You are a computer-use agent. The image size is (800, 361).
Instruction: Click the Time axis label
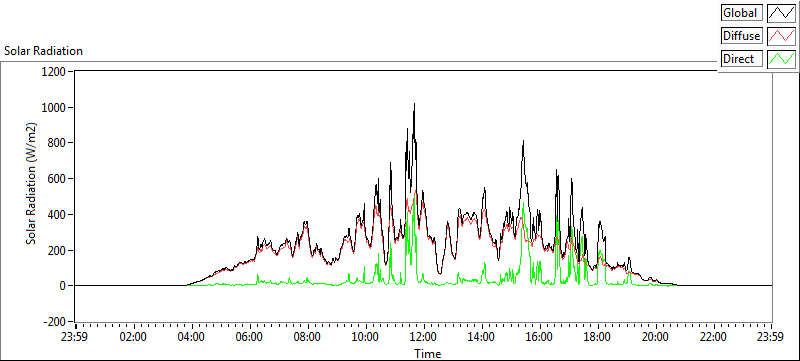pos(427,353)
